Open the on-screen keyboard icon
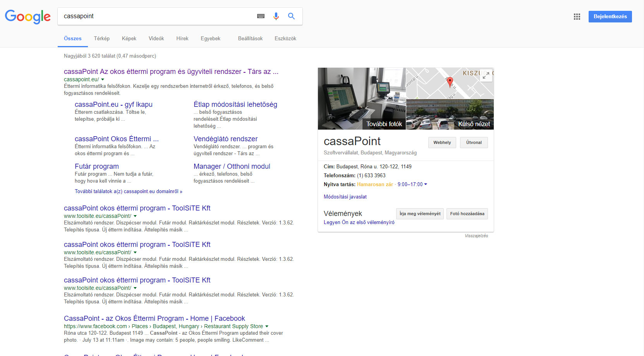644x356 pixels. [261, 16]
